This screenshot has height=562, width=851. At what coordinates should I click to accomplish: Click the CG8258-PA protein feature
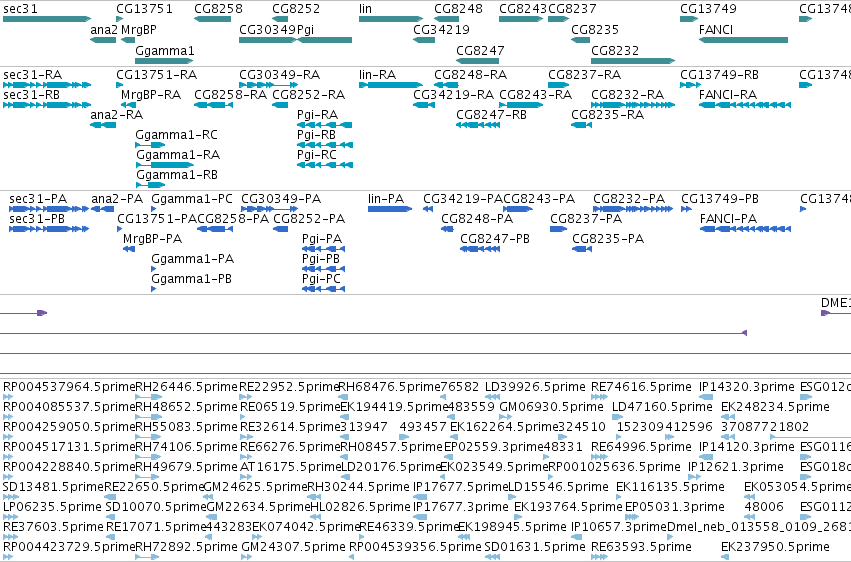(215, 229)
